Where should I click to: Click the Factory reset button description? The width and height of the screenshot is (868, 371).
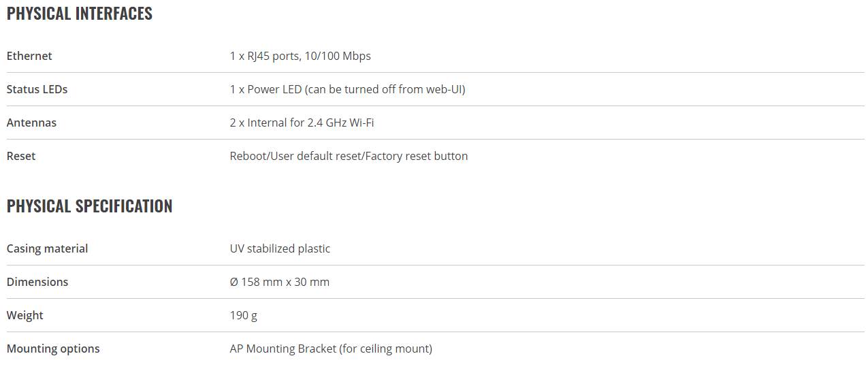pos(349,156)
